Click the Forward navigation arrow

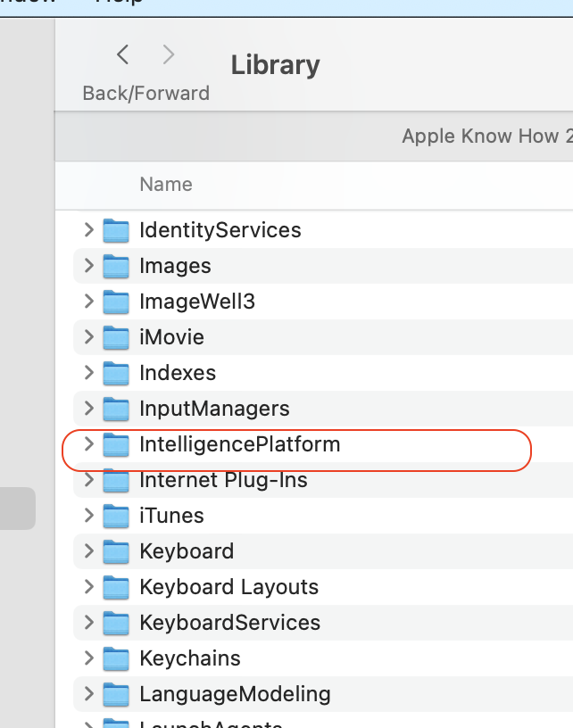coord(168,55)
